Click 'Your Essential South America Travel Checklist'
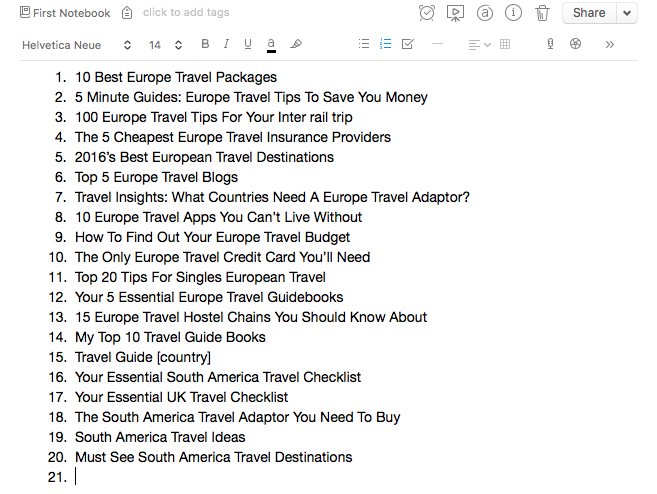 218,377
